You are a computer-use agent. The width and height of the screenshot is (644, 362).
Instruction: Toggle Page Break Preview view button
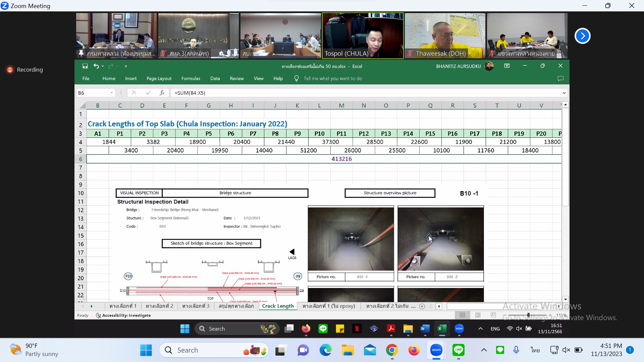(493, 315)
